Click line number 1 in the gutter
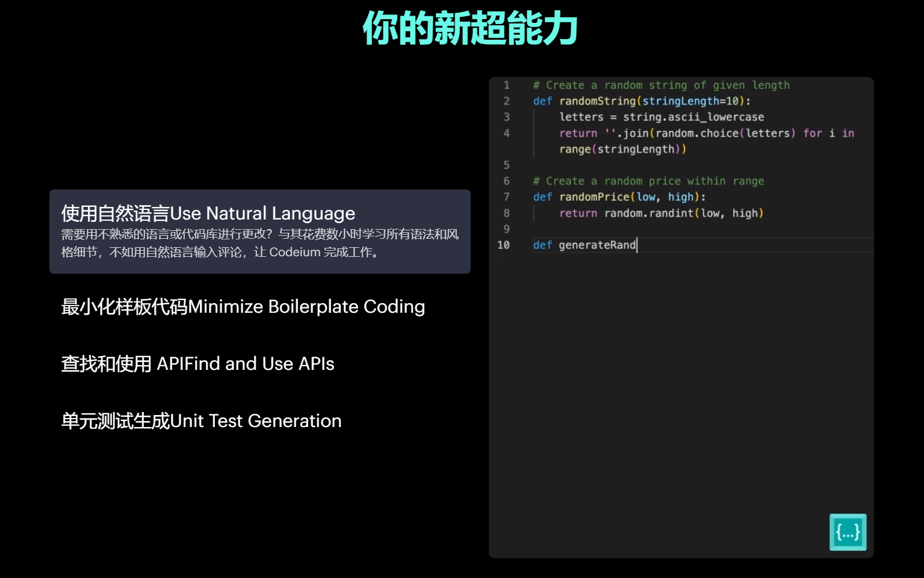Screen dimensions: 924x578 [x=506, y=85]
